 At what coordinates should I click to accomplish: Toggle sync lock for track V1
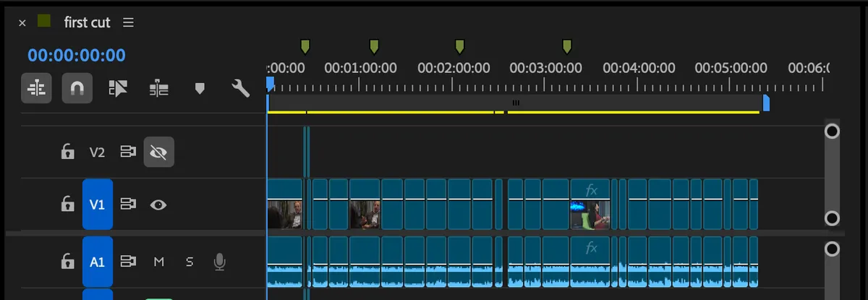(x=128, y=205)
